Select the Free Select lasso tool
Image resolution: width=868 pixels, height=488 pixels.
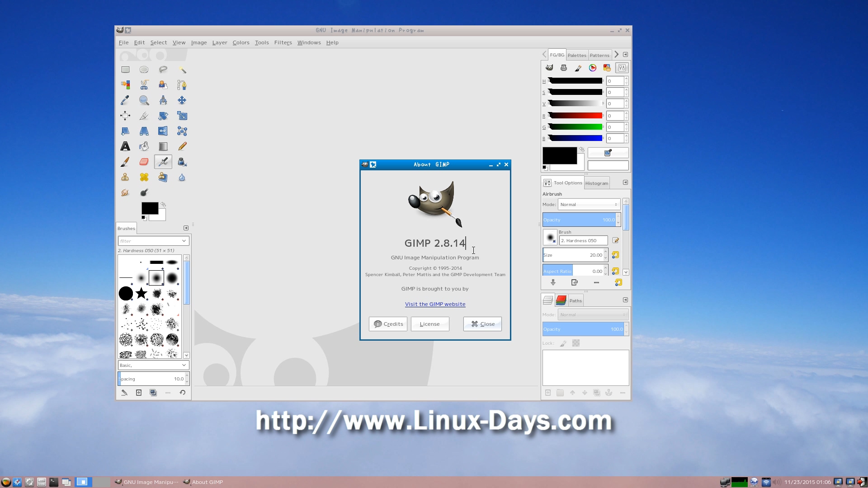[163, 70]
